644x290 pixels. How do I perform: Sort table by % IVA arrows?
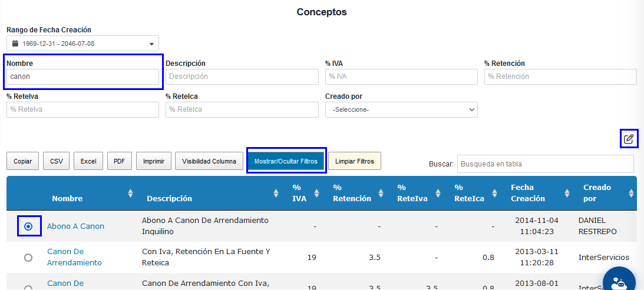316,193
